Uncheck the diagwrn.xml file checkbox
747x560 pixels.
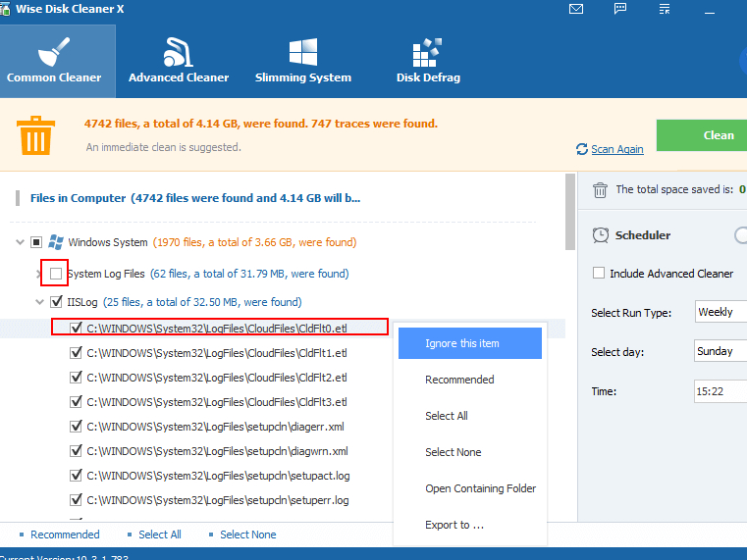76,450
